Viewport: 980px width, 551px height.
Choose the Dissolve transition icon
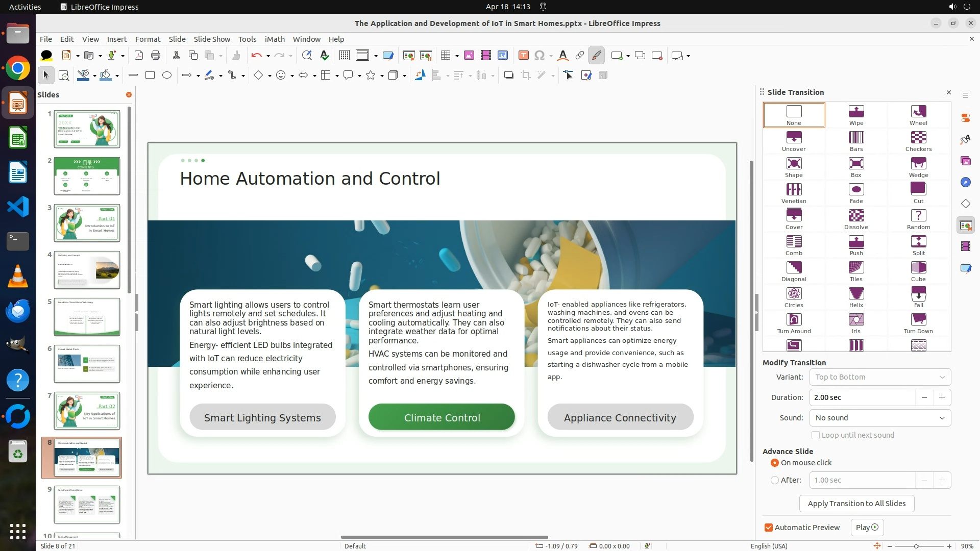click(856, 219)
